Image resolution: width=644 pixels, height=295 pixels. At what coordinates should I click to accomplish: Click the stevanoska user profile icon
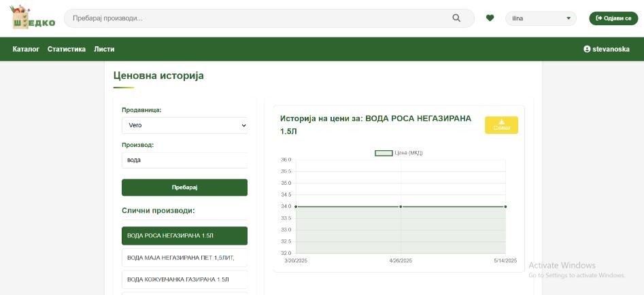[x=587, y=49]
